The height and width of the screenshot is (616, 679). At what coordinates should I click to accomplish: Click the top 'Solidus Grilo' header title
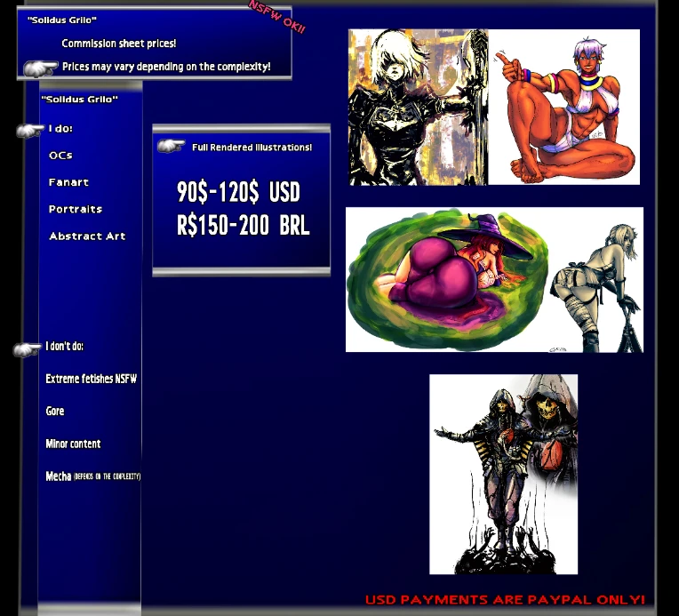(x=62, y=20)
